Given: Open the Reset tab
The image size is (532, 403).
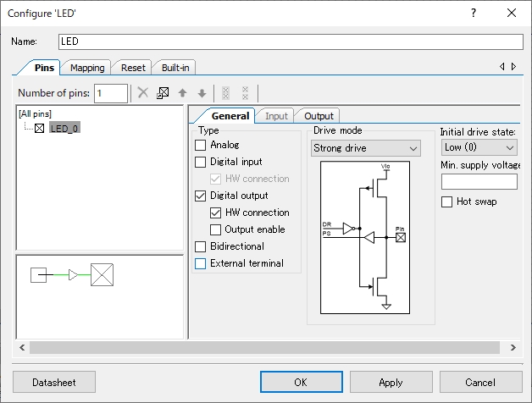Looking at the screenshot, I should [x=133, y=68].
